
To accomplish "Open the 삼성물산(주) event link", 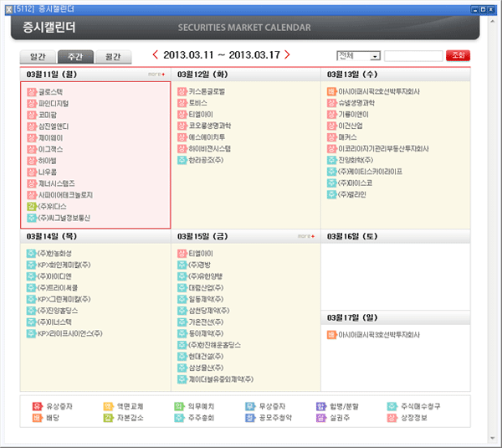I will pos(206,368).
